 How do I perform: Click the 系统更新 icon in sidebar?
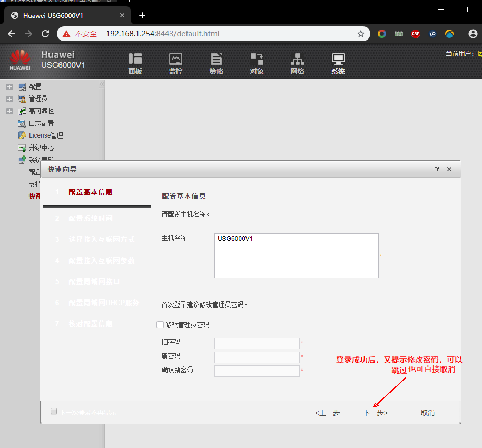22,159
